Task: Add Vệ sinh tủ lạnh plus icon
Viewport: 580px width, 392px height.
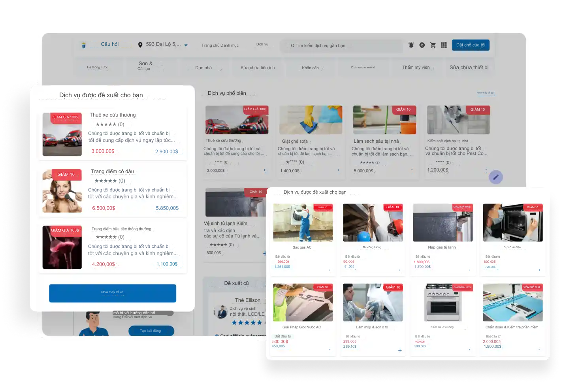Action: click(x=264, y=253)
